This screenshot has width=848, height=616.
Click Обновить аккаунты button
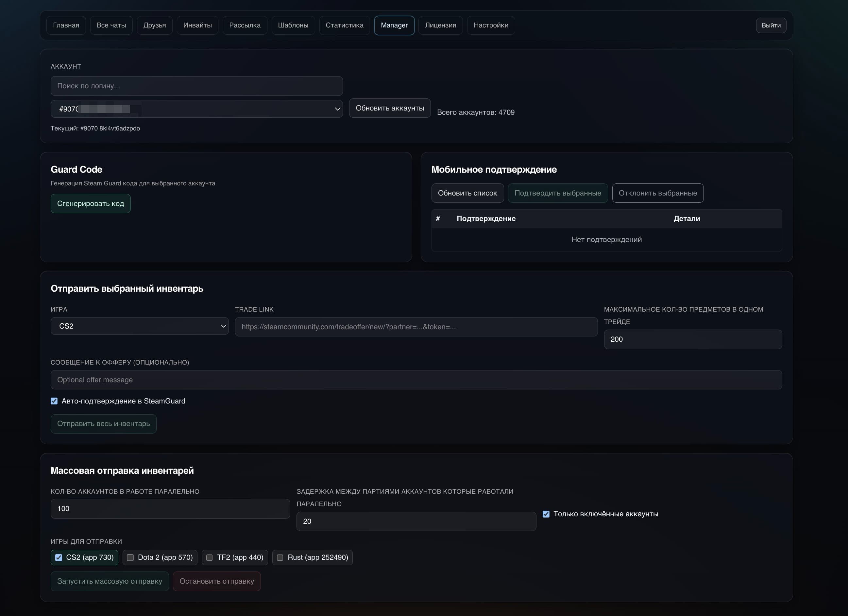tap(390, 108)
